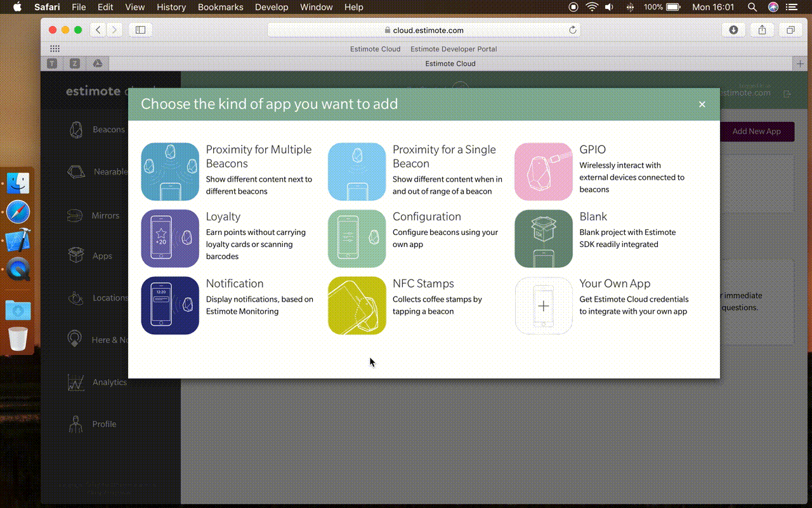
Task: Show Safari tab overview
Action: (790, 30)
